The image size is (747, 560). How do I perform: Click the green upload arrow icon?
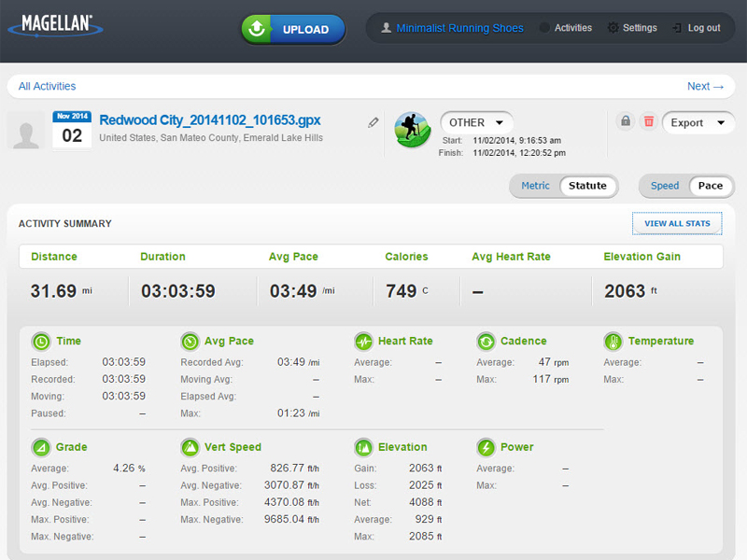pos(256,29)
